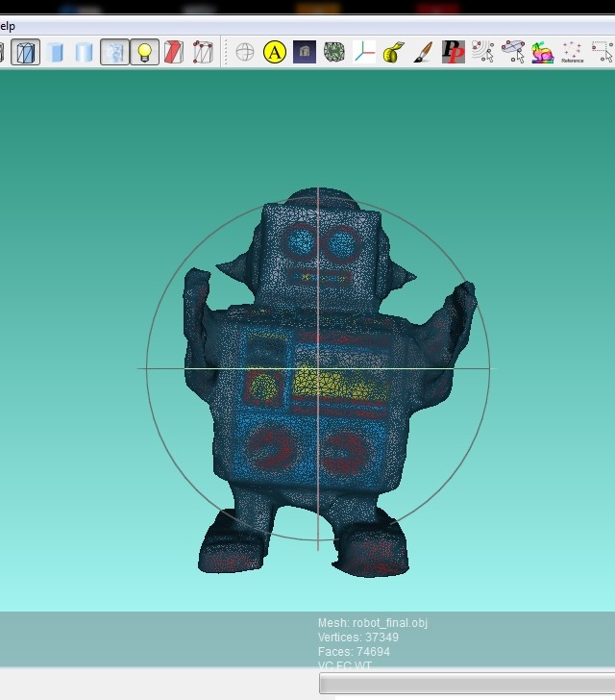The width and height of the screenshot is (615, 700).
Task: Toggle the lightbulb lighting button
Action: pyautogui.click(x=144, y=52)
